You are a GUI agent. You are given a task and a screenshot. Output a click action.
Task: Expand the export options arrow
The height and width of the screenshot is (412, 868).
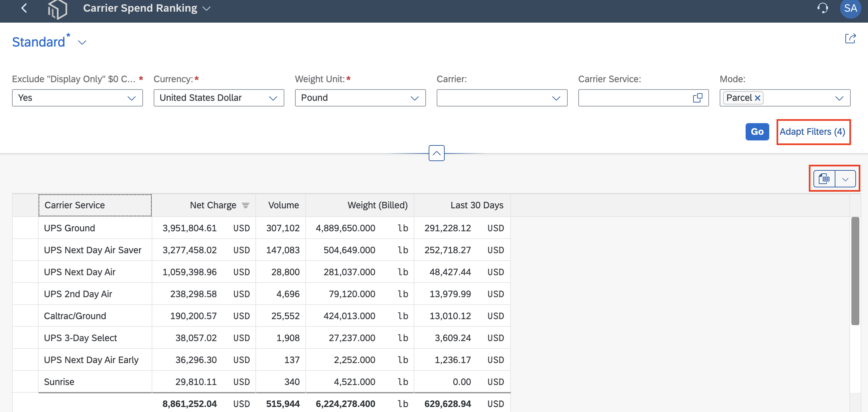pos(845,179)
